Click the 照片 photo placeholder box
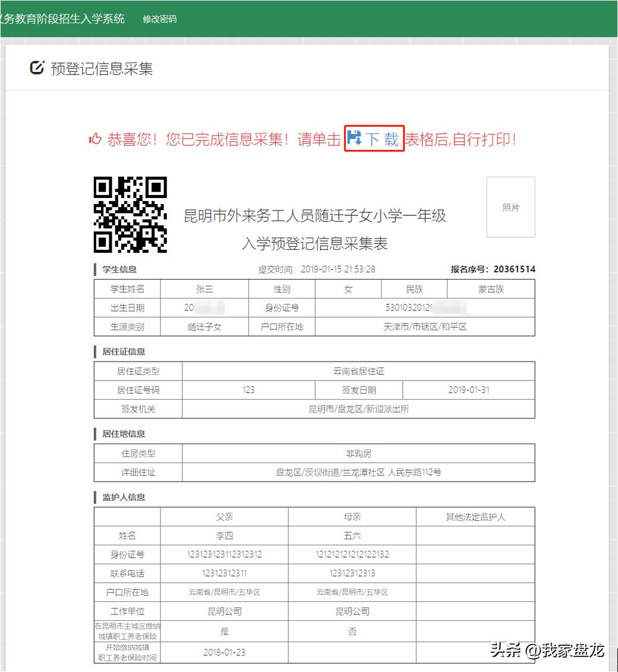This screenshot has height=672, width=618. tap(510, 206)
